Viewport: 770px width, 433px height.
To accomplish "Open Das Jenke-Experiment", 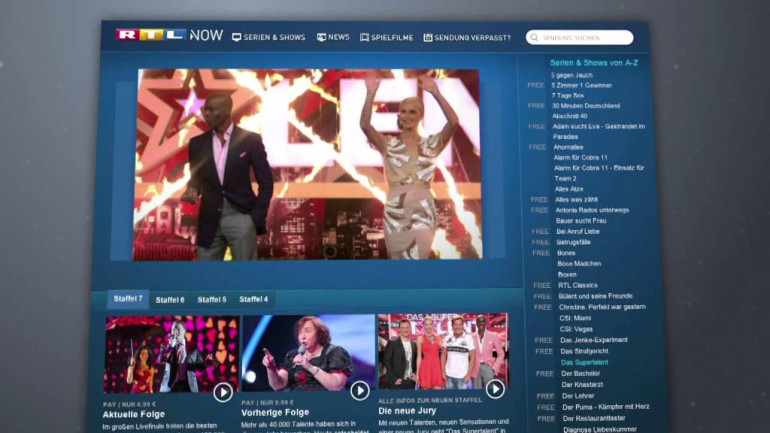I will click(594, 340).
